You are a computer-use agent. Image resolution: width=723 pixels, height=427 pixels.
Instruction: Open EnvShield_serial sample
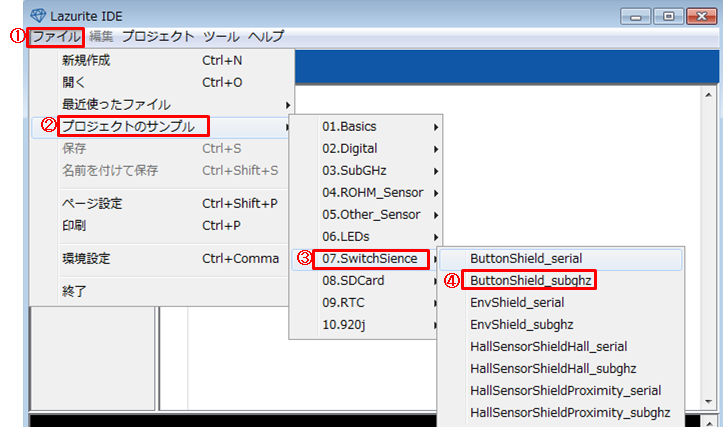(x=561, y=303)
